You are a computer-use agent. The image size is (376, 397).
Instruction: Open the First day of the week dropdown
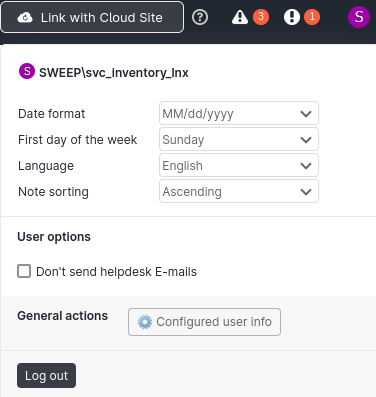tap(239, 139)
